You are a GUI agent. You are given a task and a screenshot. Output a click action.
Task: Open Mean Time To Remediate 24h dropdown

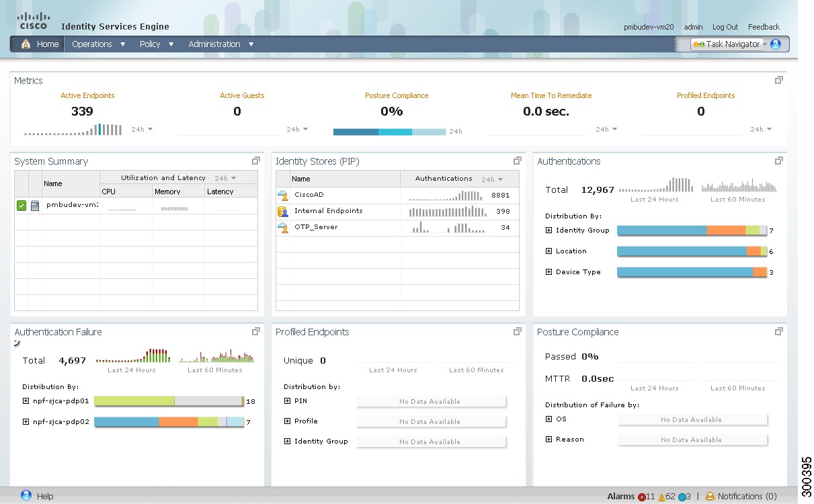click(x=606, y=129)
